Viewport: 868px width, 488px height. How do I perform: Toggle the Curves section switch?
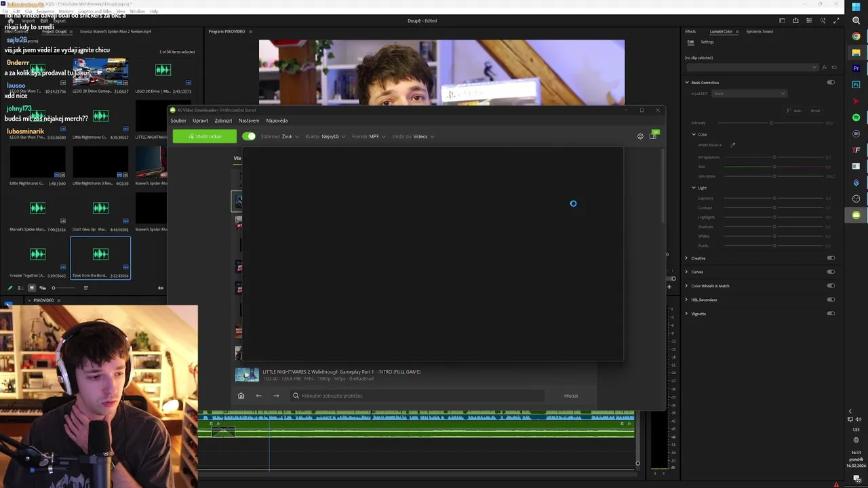(831, 272)
